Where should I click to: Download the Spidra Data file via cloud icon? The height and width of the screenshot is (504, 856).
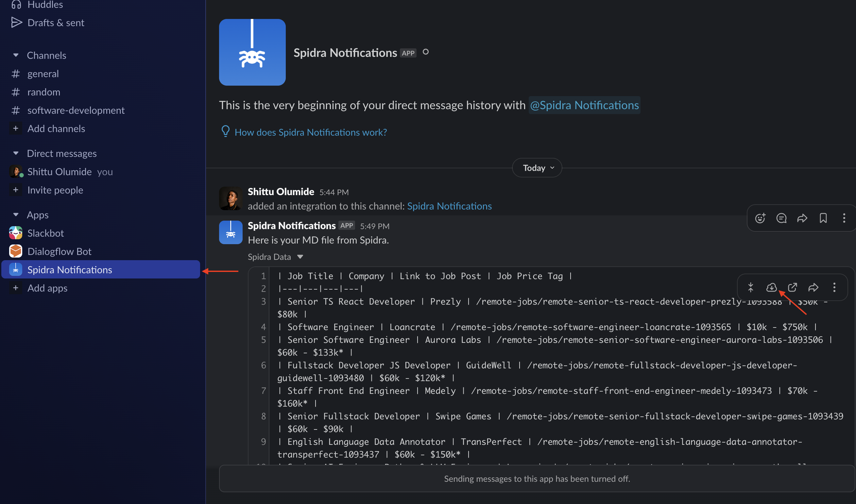tap(771, 287)
